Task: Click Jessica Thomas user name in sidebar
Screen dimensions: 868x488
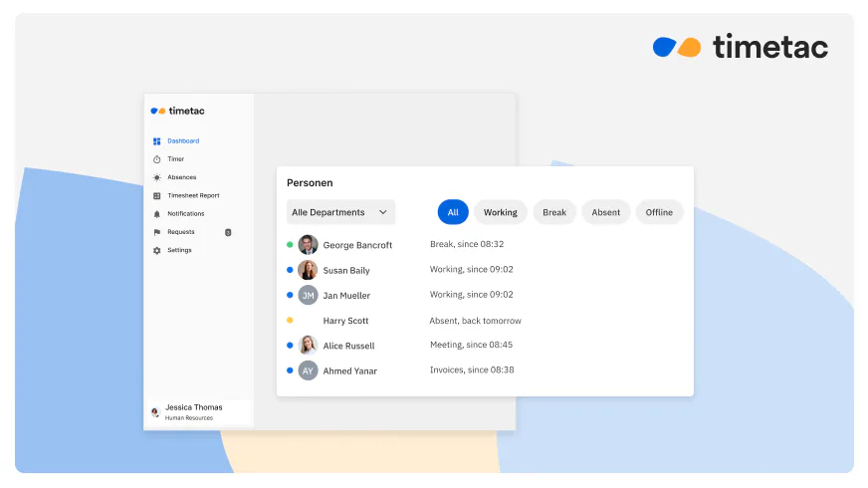Action: click(194, 407)
